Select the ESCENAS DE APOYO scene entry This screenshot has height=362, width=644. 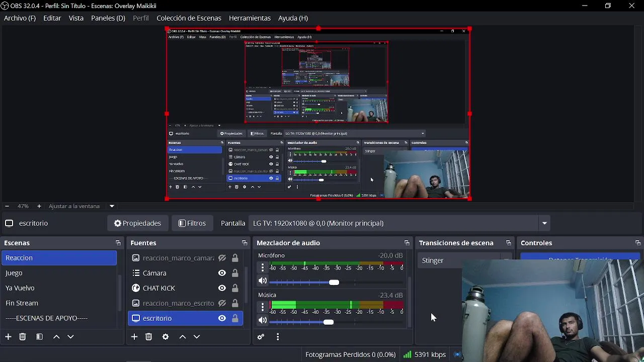pos(59,318)
